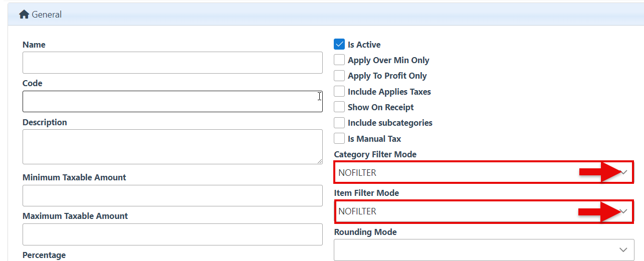Click into the Name input field
Viewport: 644px width, 261px height.
[172, 63]
